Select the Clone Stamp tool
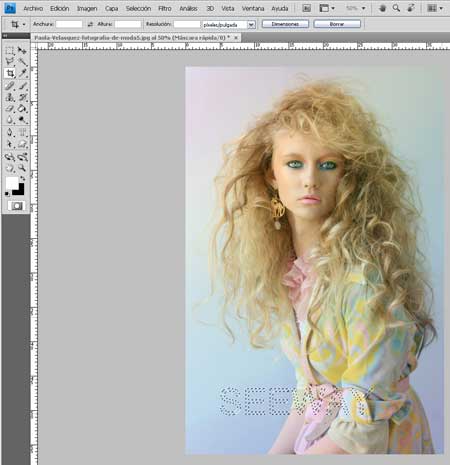The width and height of the screenshot is (450, 465). point(10,97)
